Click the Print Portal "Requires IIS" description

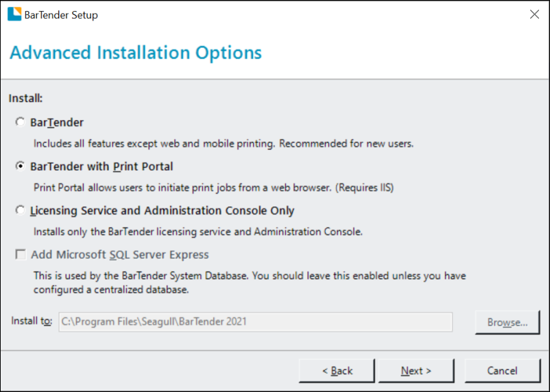214,187
